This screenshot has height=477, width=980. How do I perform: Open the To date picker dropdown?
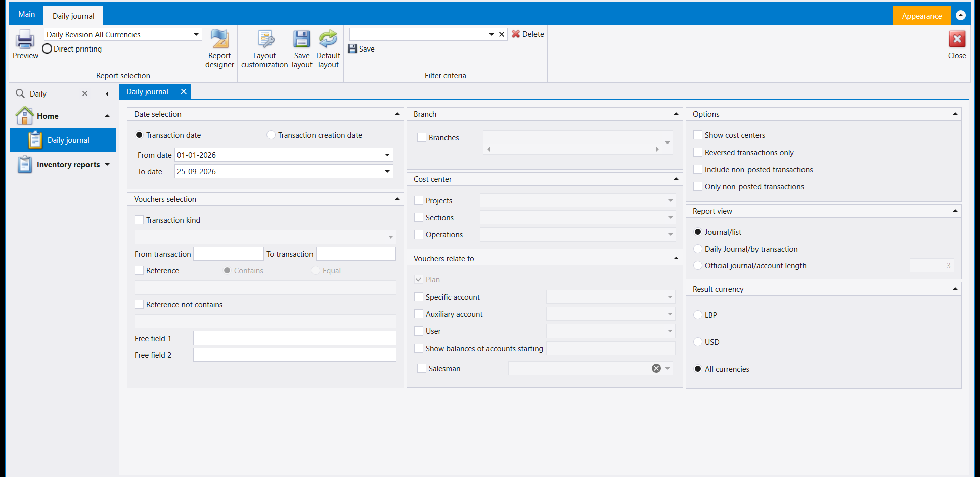[387, 171]
